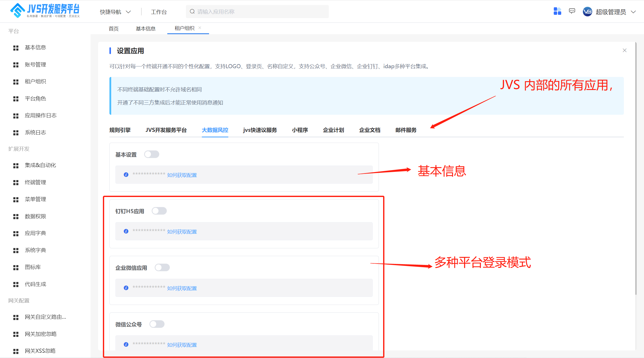Select the 大数据风控 tab
The image size is (644, 358).
(x=215, y=130)
